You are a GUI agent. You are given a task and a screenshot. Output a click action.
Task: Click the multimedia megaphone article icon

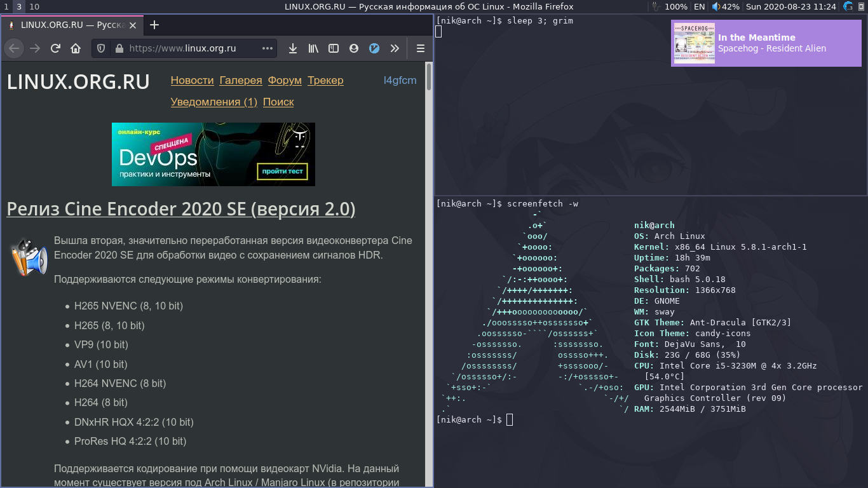tap(29, 257)
